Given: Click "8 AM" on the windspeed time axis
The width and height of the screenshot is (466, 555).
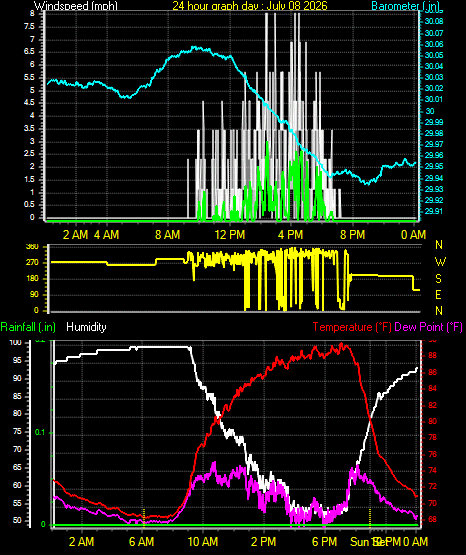Looking at the screenshot, I should 168,235.
